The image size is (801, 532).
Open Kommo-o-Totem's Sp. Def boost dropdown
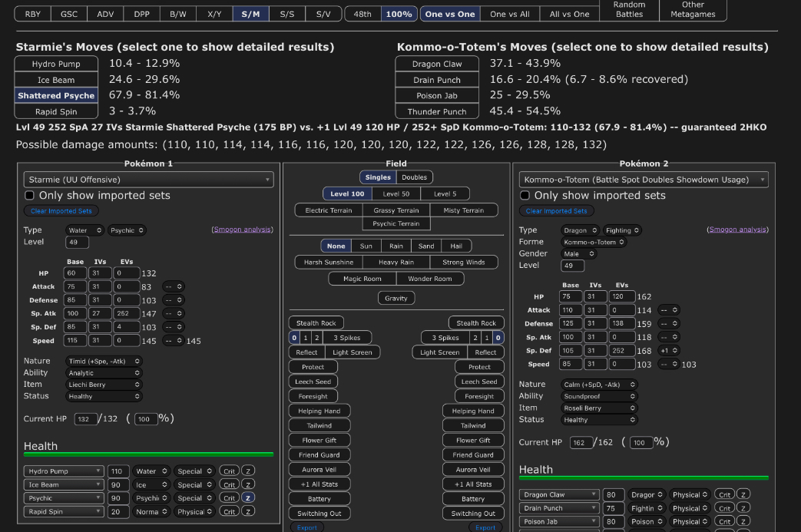click(x=670, y=350)
